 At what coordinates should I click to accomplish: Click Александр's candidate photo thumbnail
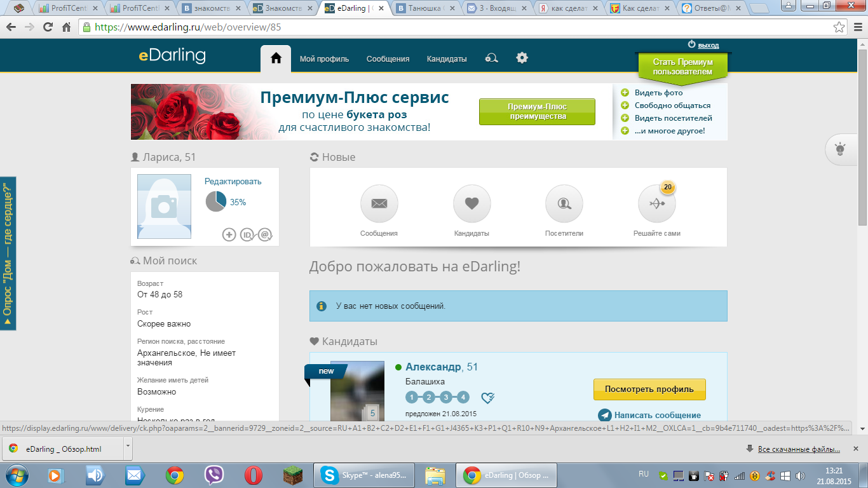pos(357,391)
